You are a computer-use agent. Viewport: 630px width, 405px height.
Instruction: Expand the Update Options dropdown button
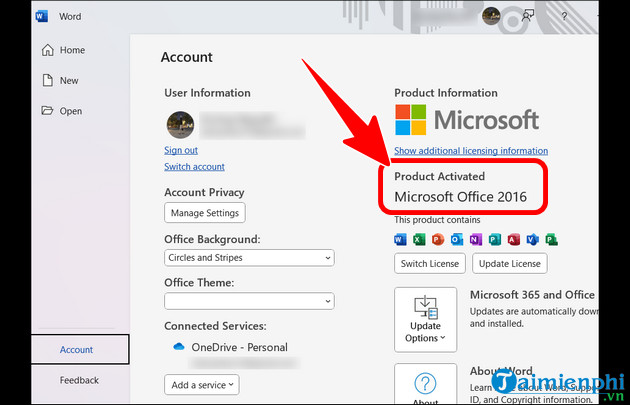[425, 320]
